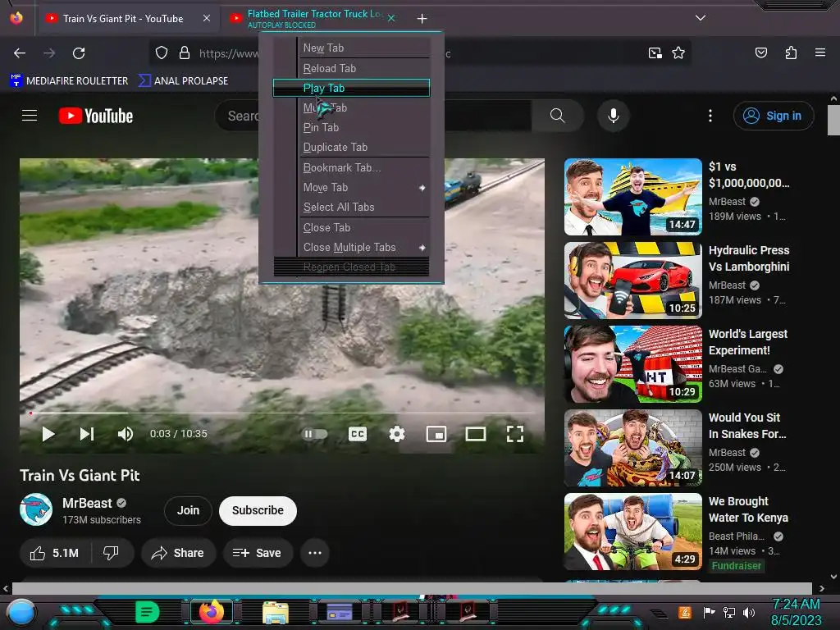The image size is (840, 630).
Task: Open Hydraulic Press Vs Lamborghini thumbnail
Action: click(x=632, y=281)
